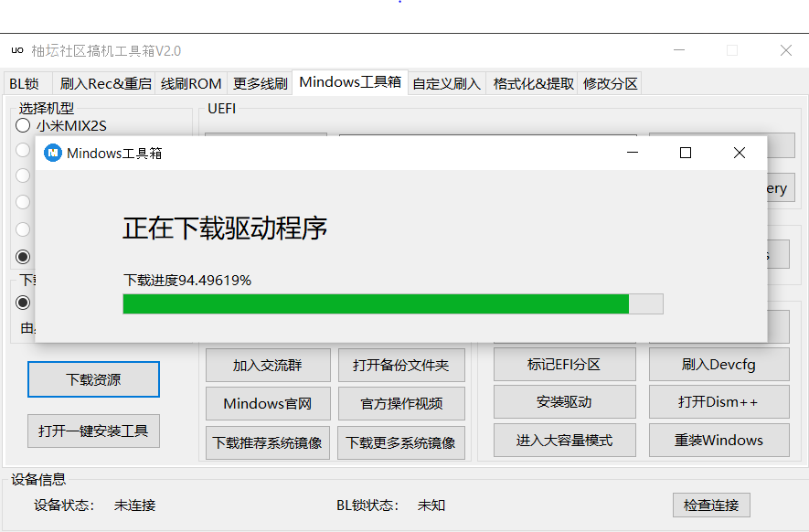Maximize the Mindows工具箱 dialog window
The image size is (809, 532).
[686, 153]
